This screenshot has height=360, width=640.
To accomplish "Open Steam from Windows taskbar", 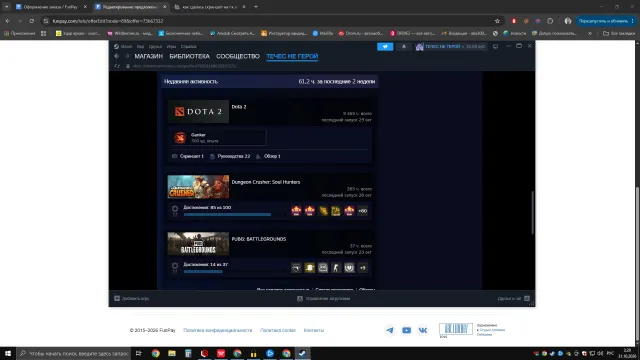I will 302,353.
